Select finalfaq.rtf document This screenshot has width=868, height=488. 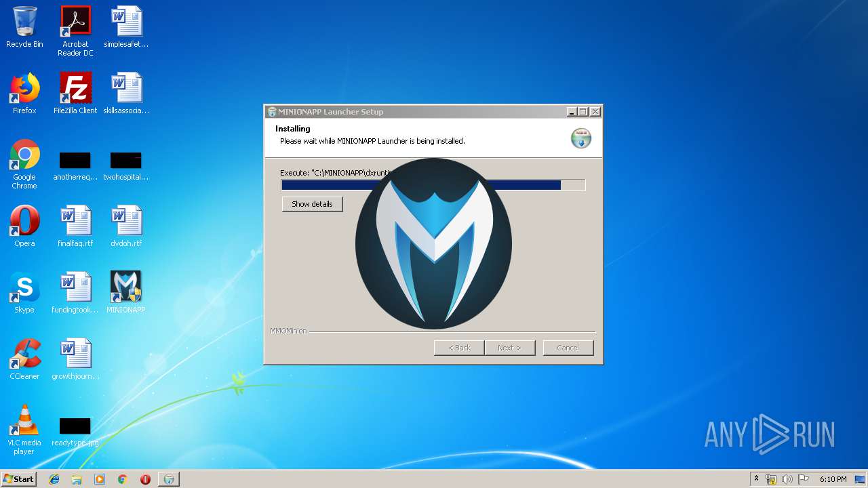pyautogui.click(x=75, y=226)
